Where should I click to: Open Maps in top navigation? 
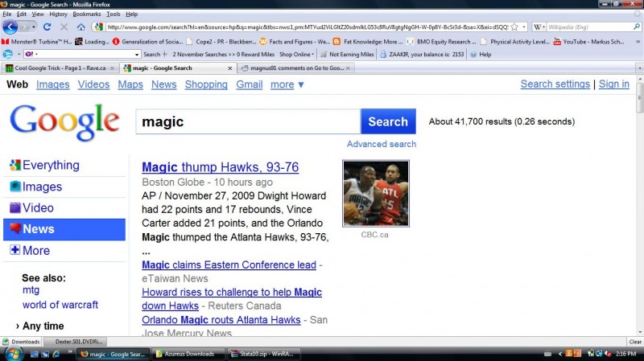click(130, 84)
